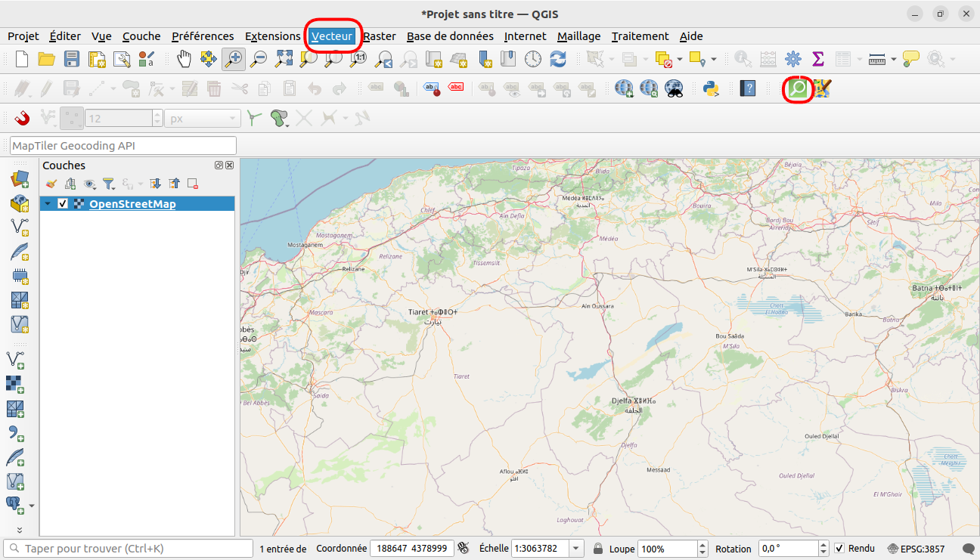This screenshot has height=560, width=980.
Task: Open a project with the folder icon
Action: point(47,58)
